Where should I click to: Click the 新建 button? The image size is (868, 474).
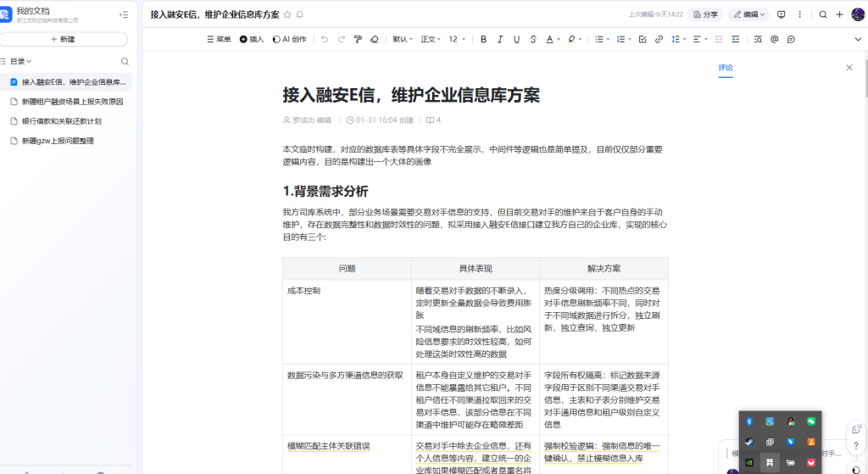pos(64,39)
